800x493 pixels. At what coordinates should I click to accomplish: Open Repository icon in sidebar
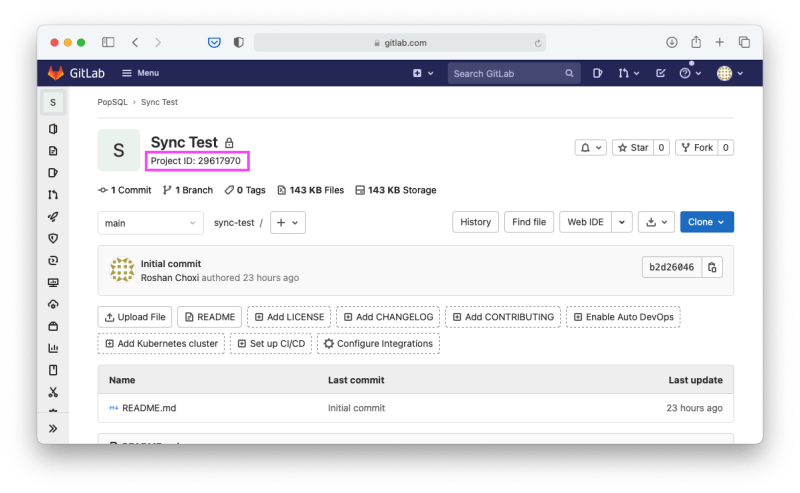(53, 151)
